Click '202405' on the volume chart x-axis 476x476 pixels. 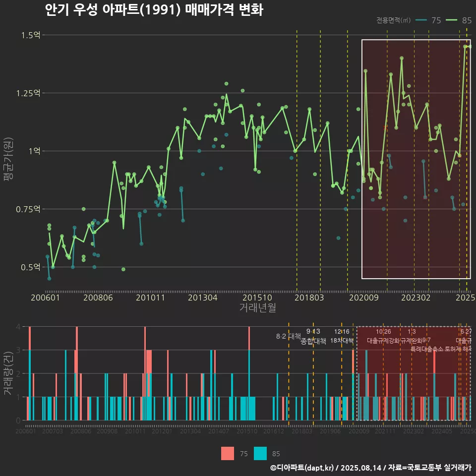tap(442, 431)
